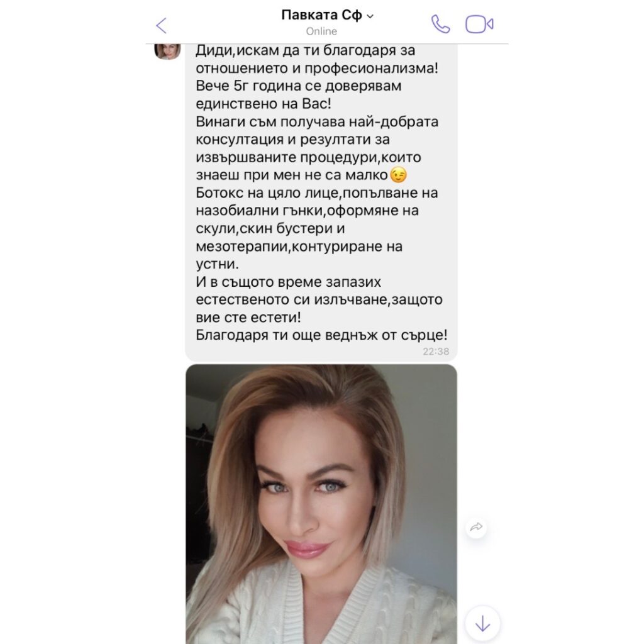The width and height of the screenshot is (644, 644).
Task: Go back using the back arrow
Action: pyautogui.click(x=162, y=25)
